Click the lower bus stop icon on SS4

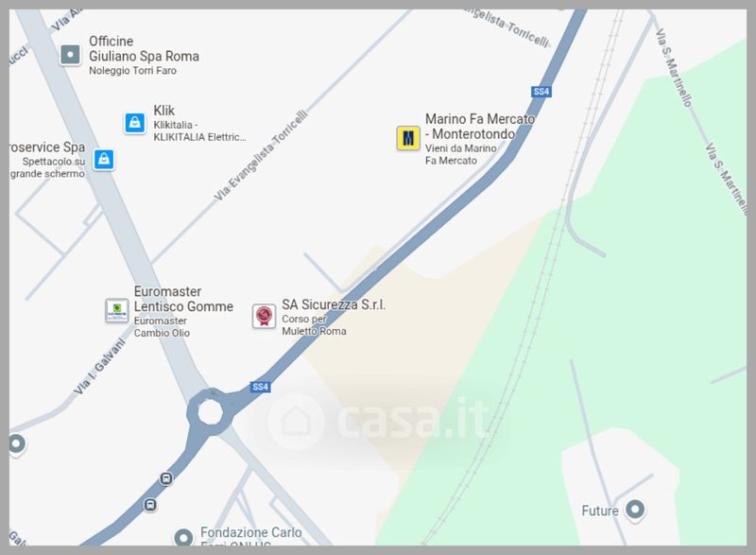click(150, 505)
